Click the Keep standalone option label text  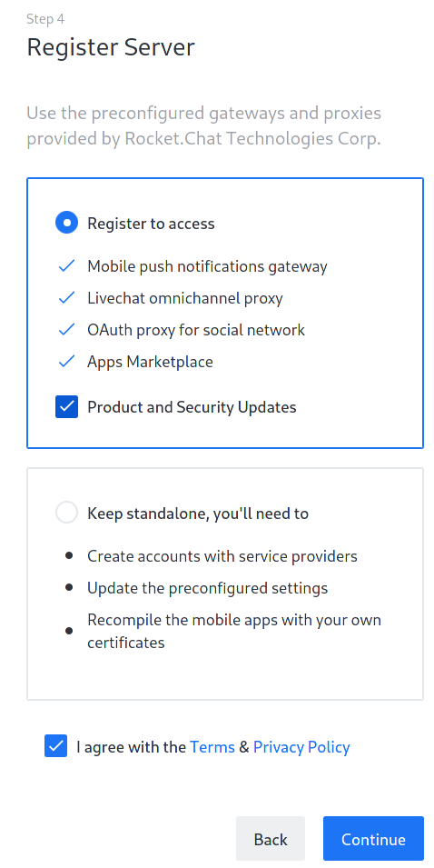point(198,514)
